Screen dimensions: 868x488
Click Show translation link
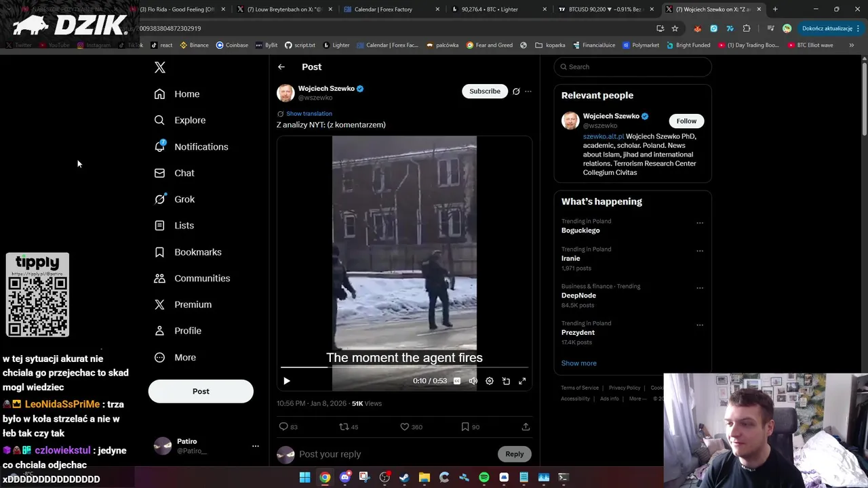pos(309,114)
